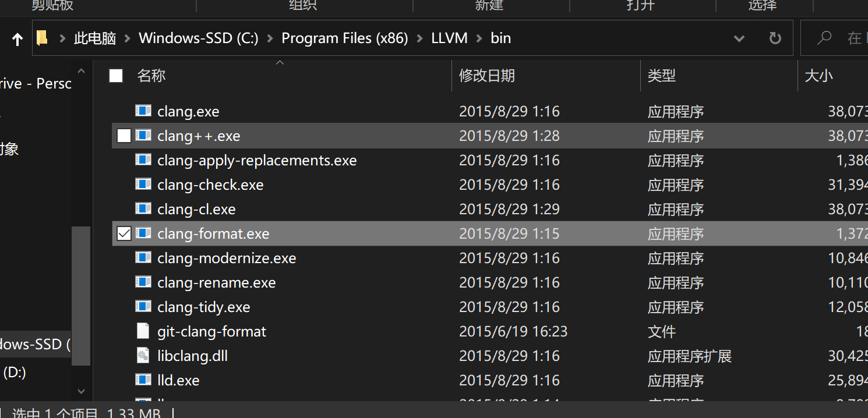Click the refresh button in address bar
Image resolution: width=868 pixels, height=418 pixels.
[775, 38]
